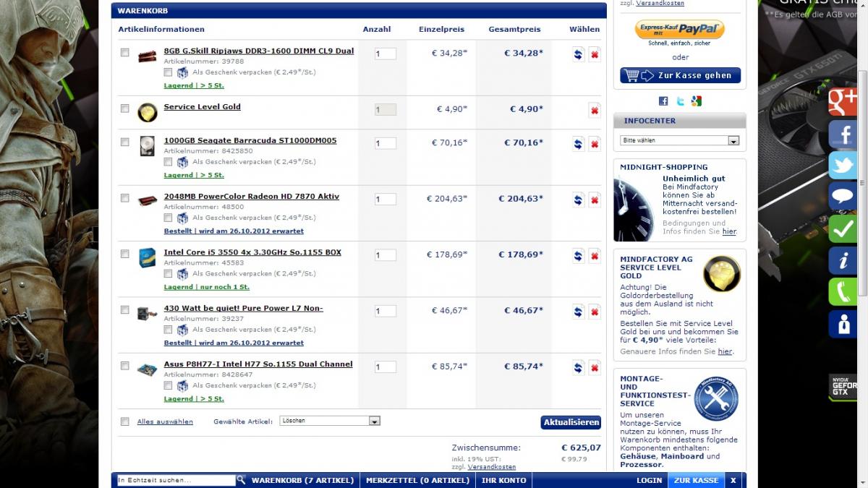This screenshot has height=488, width=868.
Task: Click the Service Level Gold badge image
Action: pyautogui.click(x=721, y=274)
